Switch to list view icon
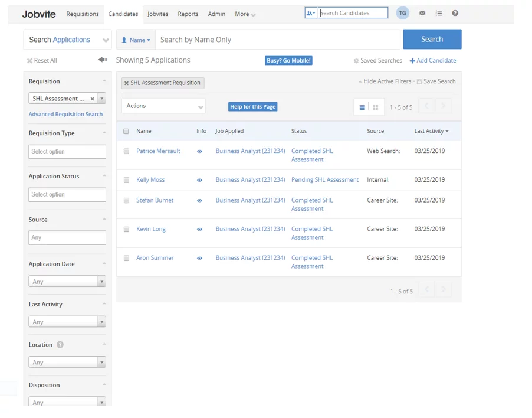The height and width of the screenshot is (418, 532). click(362, 107)
